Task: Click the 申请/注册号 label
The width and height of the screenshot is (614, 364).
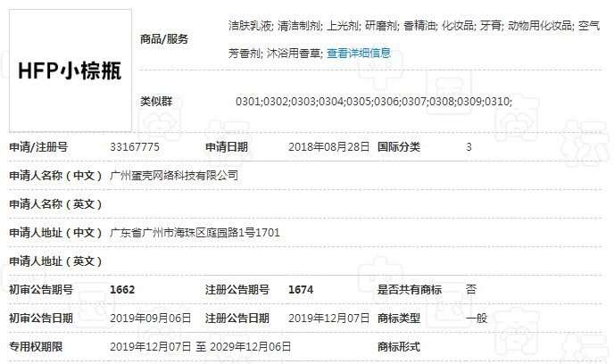Action: tap(38, 147)
